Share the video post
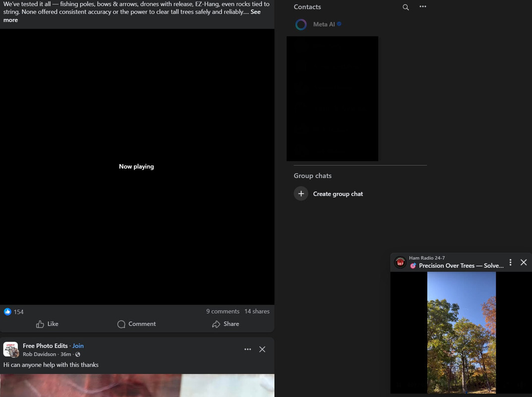This screenshot has width=532, height=397. click(x=226, y=324)
